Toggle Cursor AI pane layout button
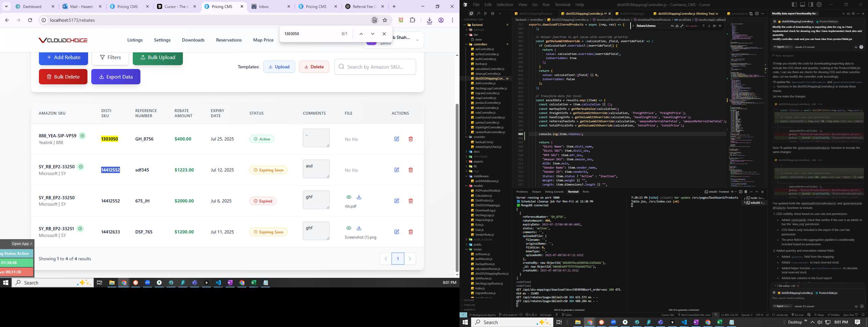This screenshot has width=868, height=327. click(x=811, y=4)
